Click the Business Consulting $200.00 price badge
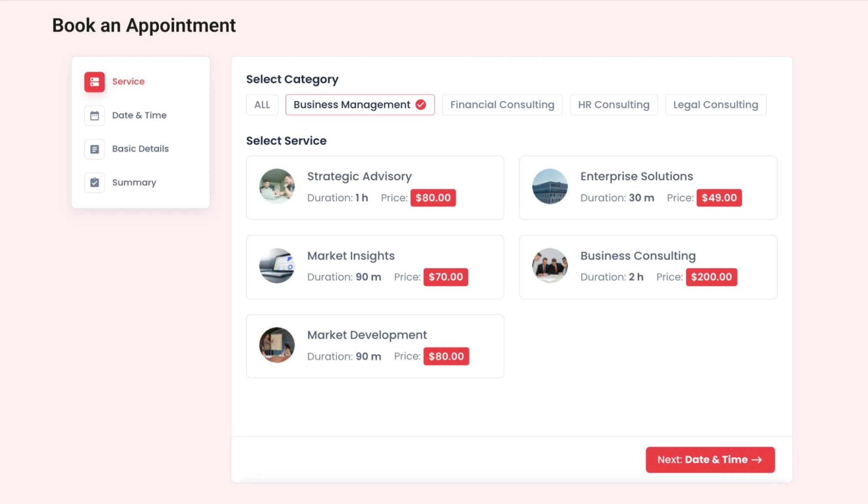Viewport: 868px width, 504px height. point(711,277)
